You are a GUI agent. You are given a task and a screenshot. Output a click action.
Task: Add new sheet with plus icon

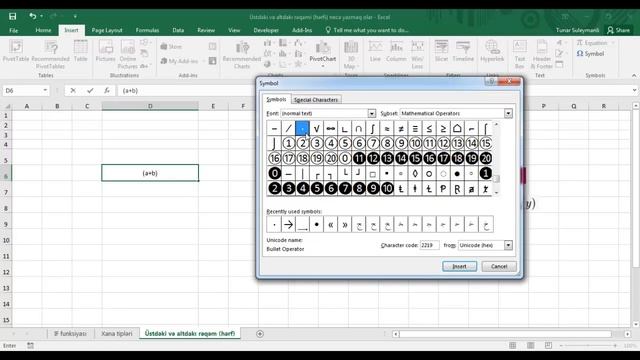click(260, 334)
